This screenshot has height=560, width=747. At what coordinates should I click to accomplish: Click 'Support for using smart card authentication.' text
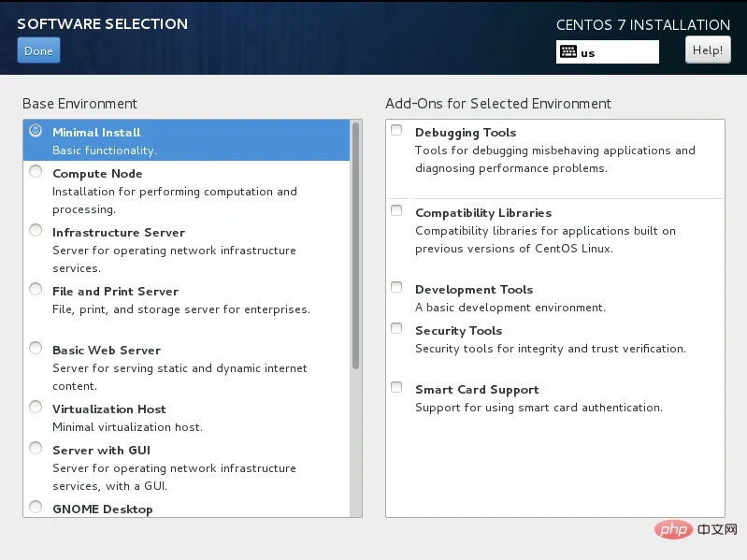539,408
